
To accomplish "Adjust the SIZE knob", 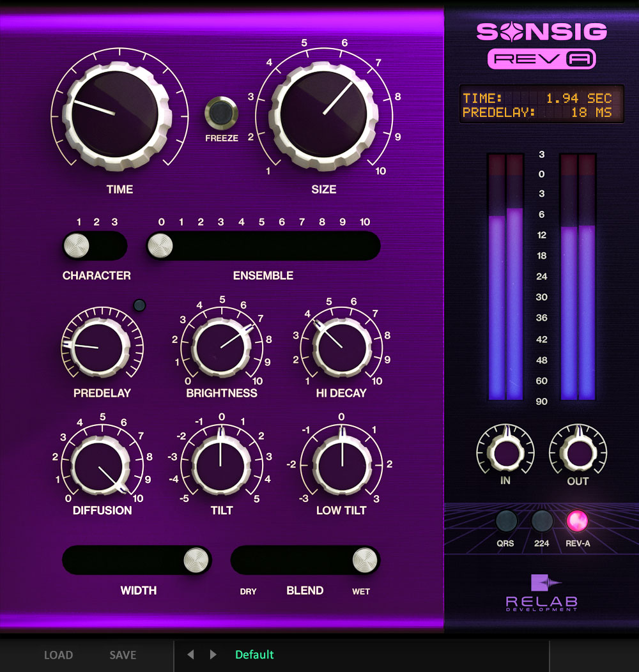I will 323,112.
